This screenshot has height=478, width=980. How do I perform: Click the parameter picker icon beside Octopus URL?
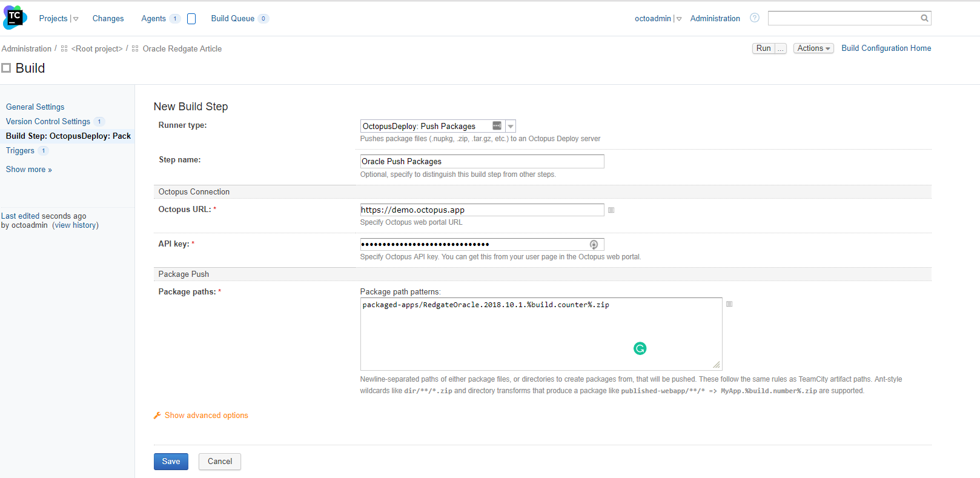click(x=611, y=210)
